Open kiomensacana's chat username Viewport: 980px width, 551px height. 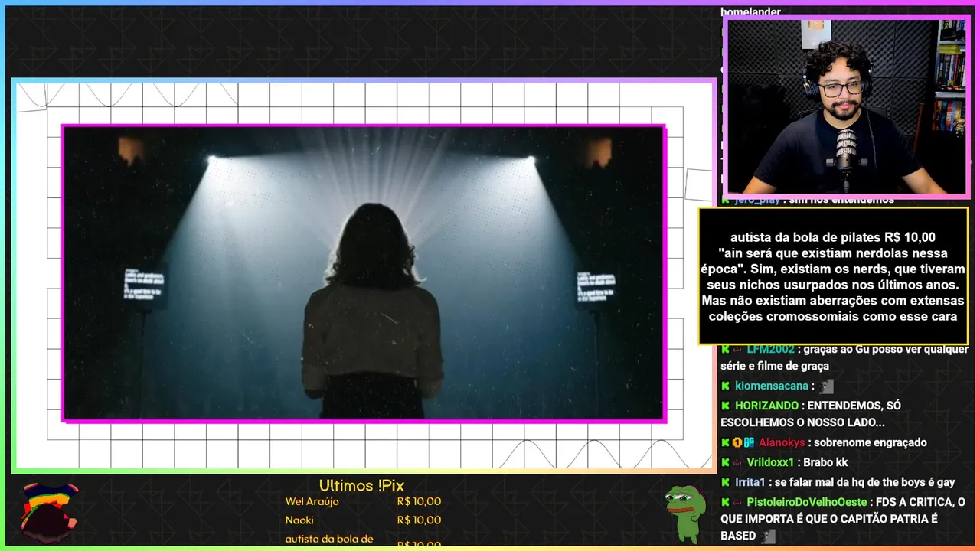(x=772, y=386)
